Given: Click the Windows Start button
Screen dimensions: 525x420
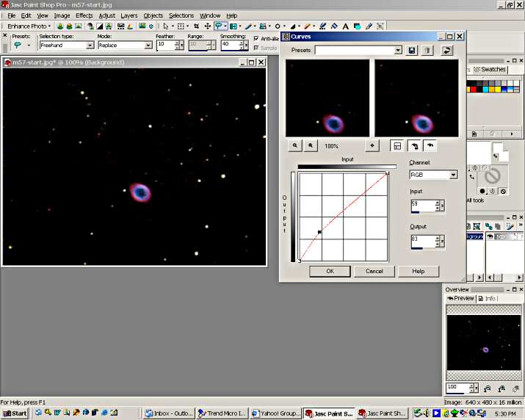Looking at the screenshot, I should point(15,413).
